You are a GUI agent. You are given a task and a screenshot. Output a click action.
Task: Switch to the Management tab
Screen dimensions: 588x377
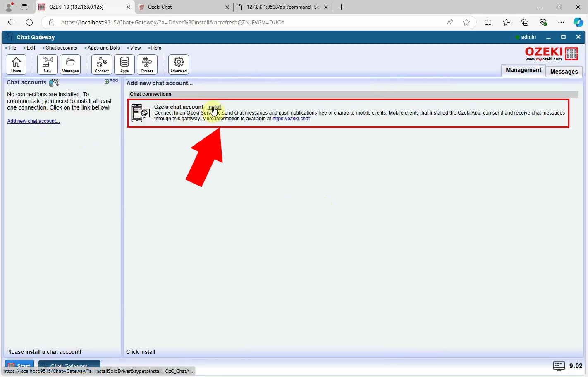point(523,70)
